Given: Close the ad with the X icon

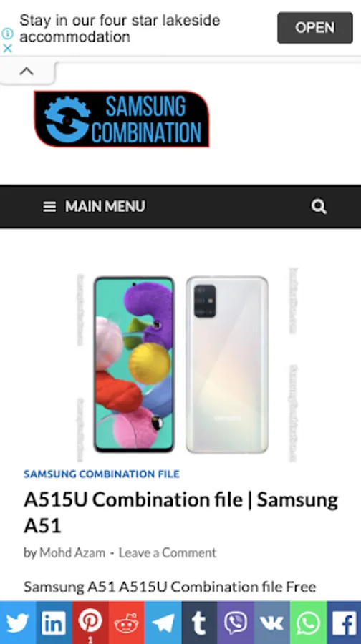Looking at the screenshot, I should click(x=7, y=49).
